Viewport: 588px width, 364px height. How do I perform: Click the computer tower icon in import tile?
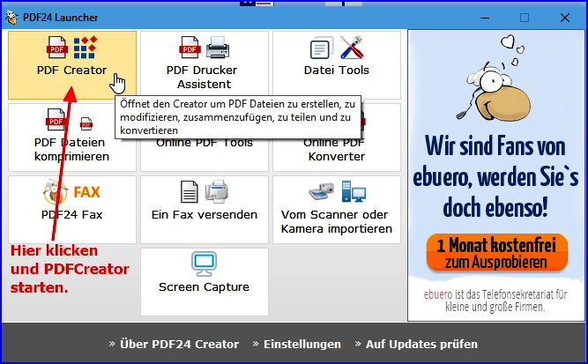(x=354, y=191)
